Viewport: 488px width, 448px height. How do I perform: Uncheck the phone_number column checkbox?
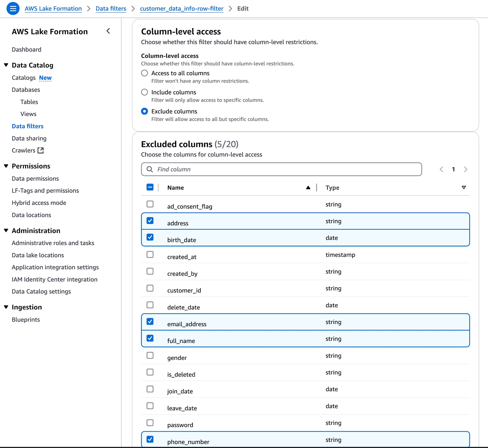tap(150, 439)
